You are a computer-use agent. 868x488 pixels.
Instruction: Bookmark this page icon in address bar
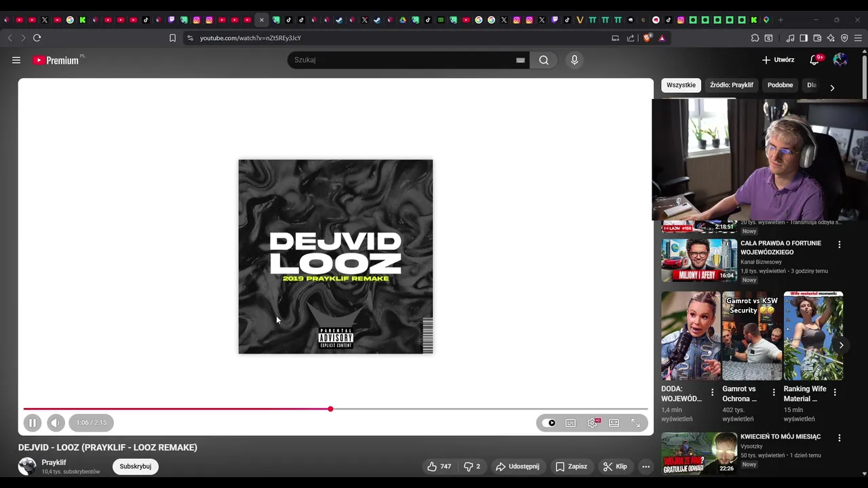[172, 38]
